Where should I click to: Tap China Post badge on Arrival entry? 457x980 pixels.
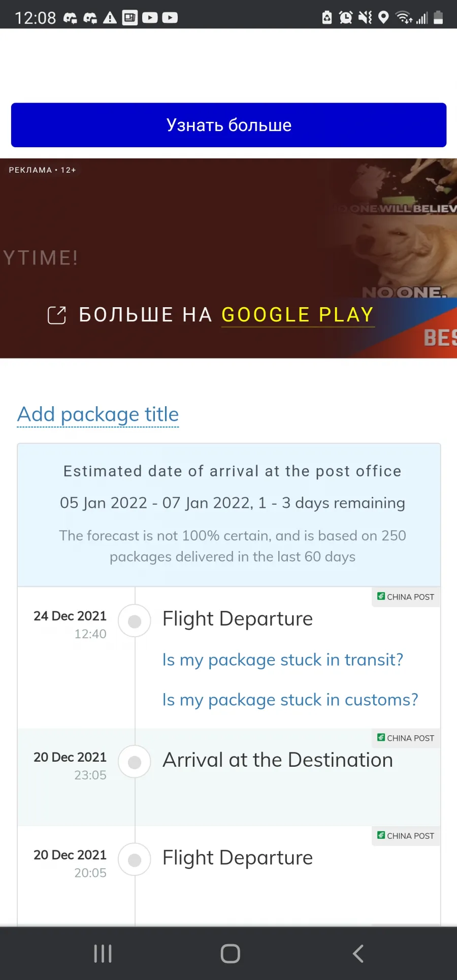coord(406,738)
